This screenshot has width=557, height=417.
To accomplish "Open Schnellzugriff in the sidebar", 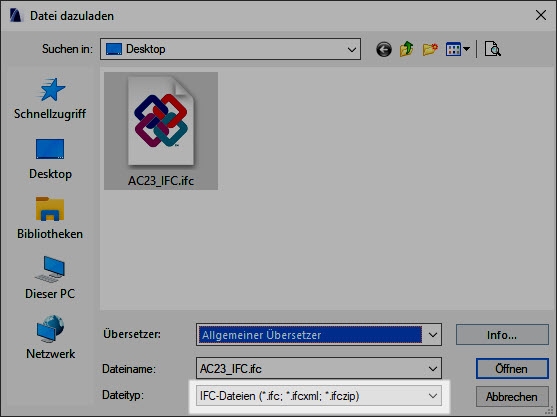I will 50,98.
